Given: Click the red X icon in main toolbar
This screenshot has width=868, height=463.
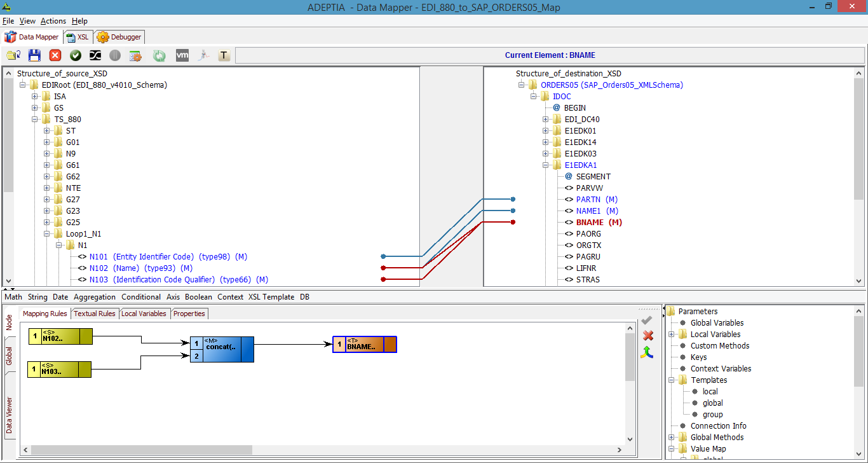Looking at the screenshot, I should tap(55, 55).
